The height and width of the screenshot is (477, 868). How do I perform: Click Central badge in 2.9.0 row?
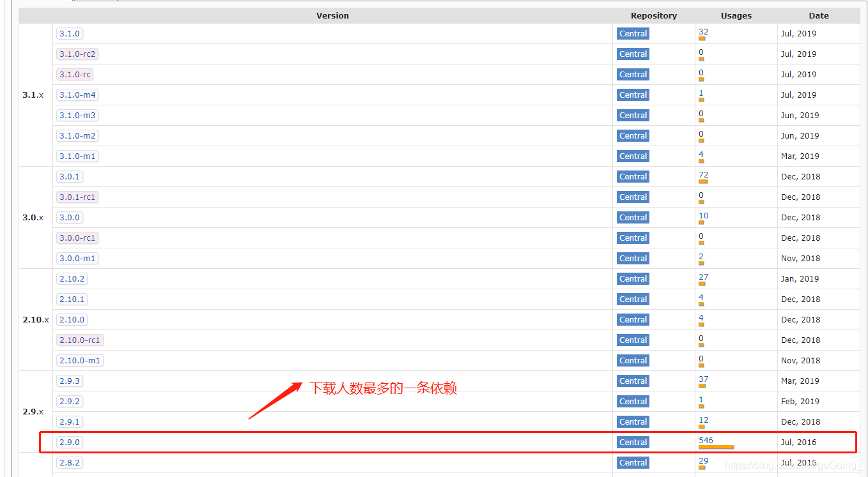click(633, 443)
